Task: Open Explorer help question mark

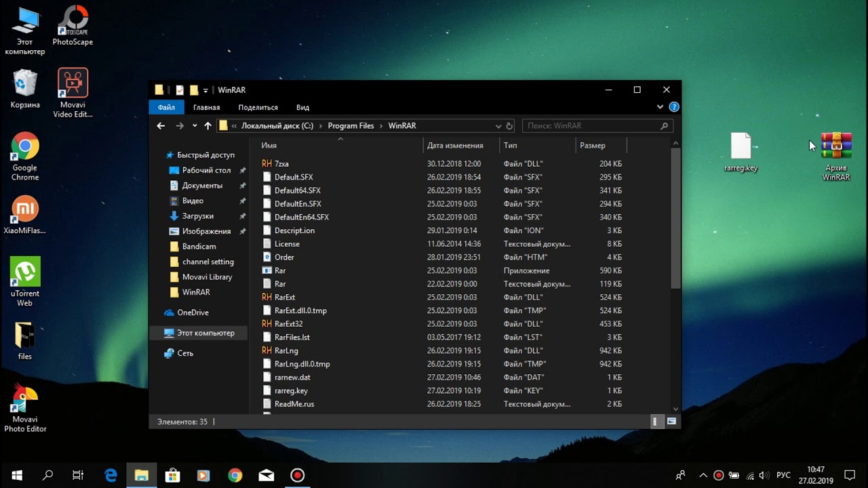Action: pyautogui.click(x=674, y=107)
